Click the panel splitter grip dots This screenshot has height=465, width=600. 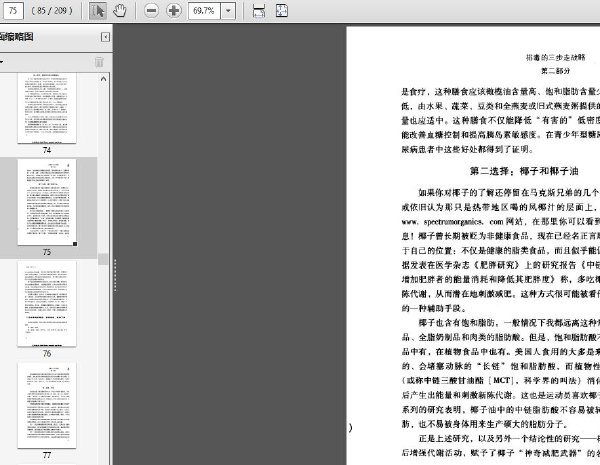click(115, 276)
